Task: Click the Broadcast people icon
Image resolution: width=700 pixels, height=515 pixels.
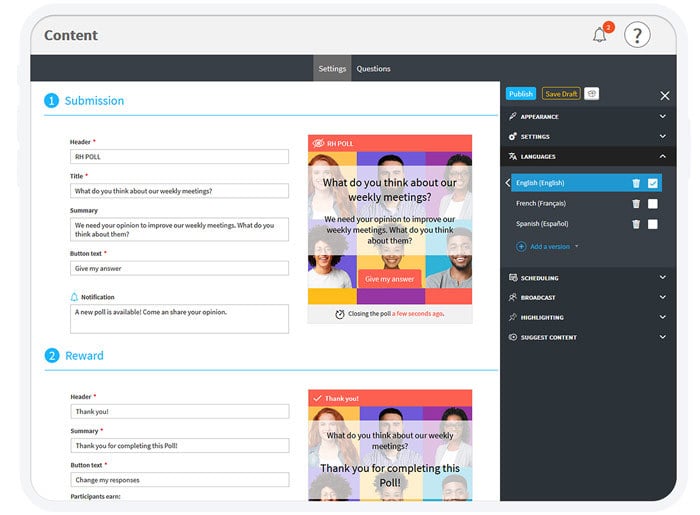Action: point(513,297)
